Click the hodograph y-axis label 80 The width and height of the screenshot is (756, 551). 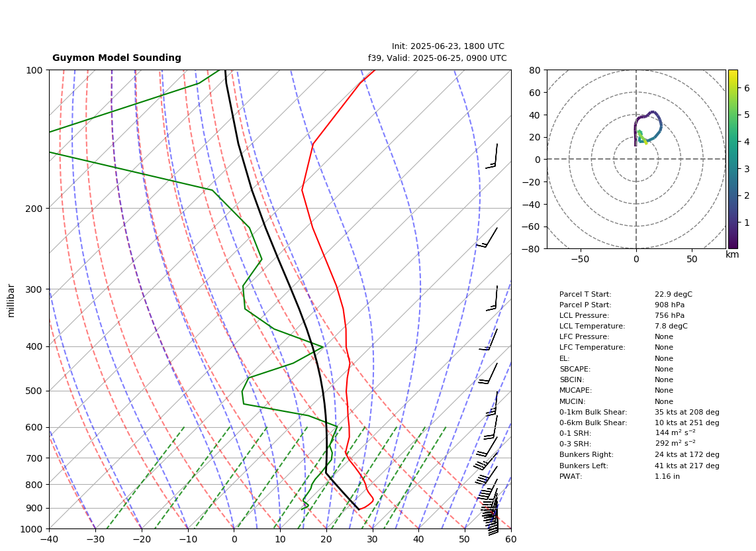click(535, 70)
